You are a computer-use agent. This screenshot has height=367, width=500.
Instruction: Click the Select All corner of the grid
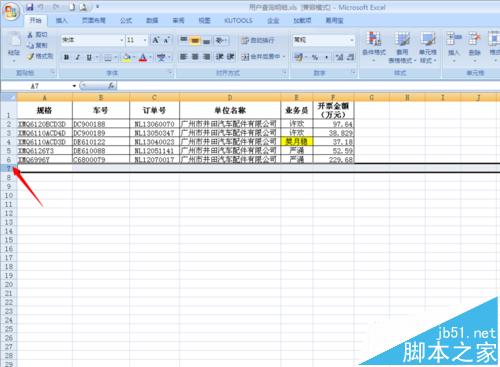coord(8,97)
